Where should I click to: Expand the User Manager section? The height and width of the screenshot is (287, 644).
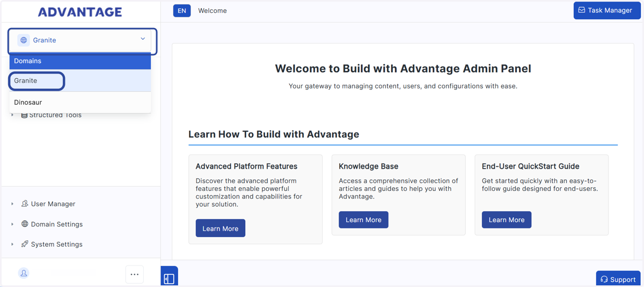tap(12, 204)
